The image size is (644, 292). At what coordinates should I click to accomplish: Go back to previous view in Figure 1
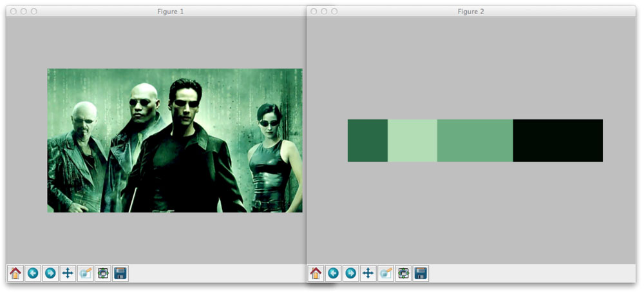pos(33,273)
